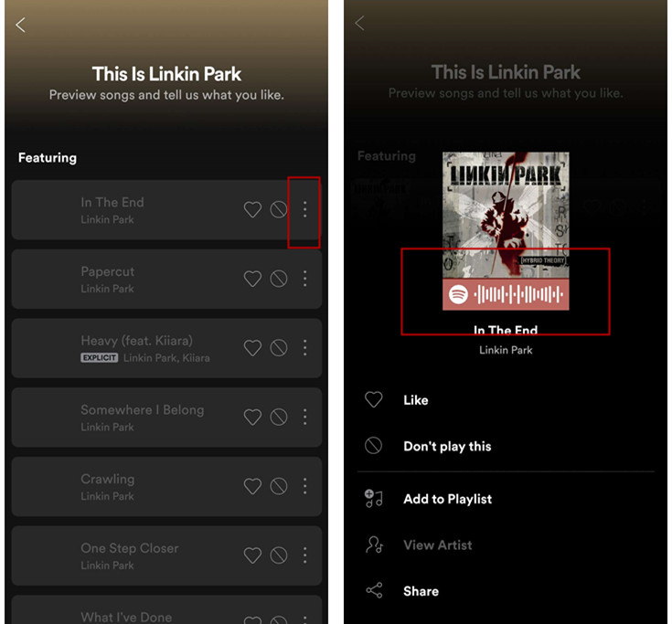
Task: Open the three-dot menu for In The End
Action: (304, 210)
